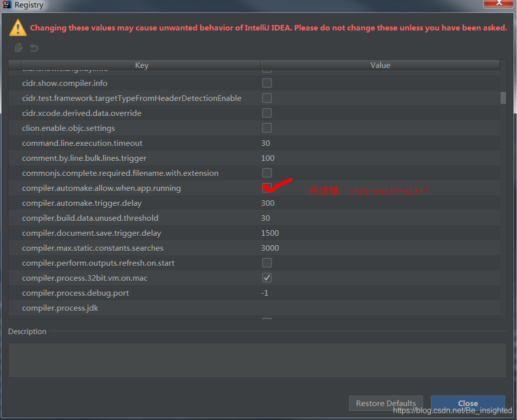517x420 pixels.
Task: Click the value -1 for compiler.process.debug.port
Action: [x=265, y=293]
